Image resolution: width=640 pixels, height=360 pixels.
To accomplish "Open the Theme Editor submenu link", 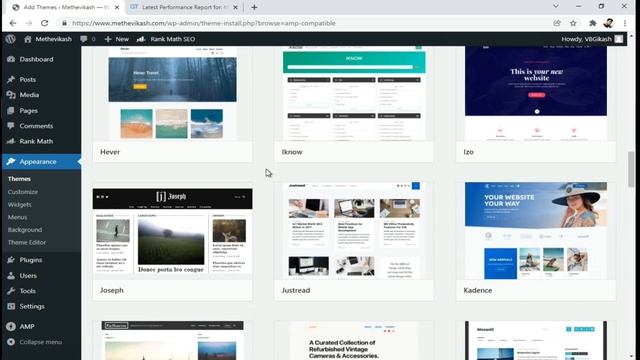I will click(27, 242).
